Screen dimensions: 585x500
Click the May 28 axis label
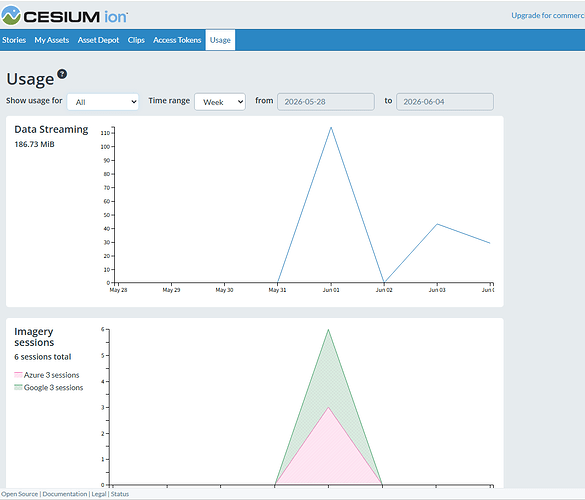pyautogui.click(x=118, y=290)
